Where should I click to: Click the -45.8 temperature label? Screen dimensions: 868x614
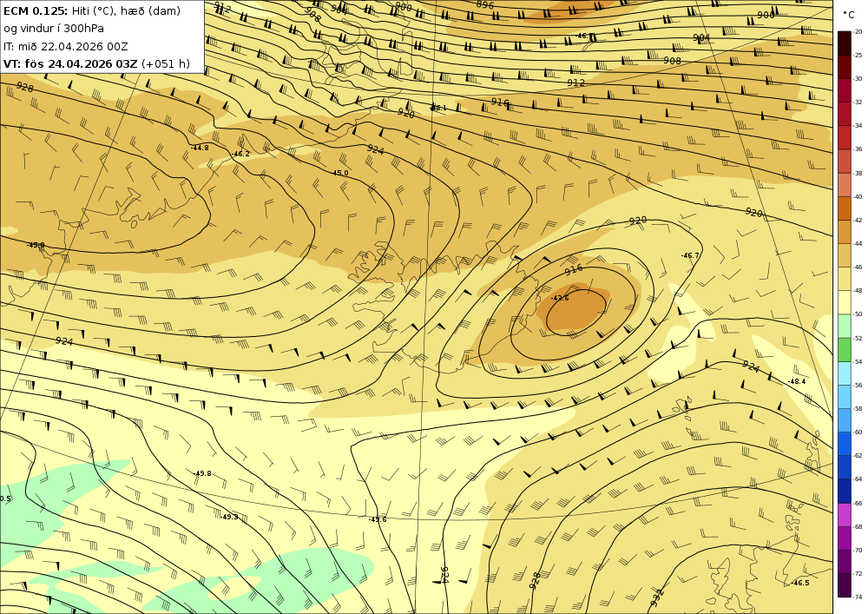click(36, 245)
